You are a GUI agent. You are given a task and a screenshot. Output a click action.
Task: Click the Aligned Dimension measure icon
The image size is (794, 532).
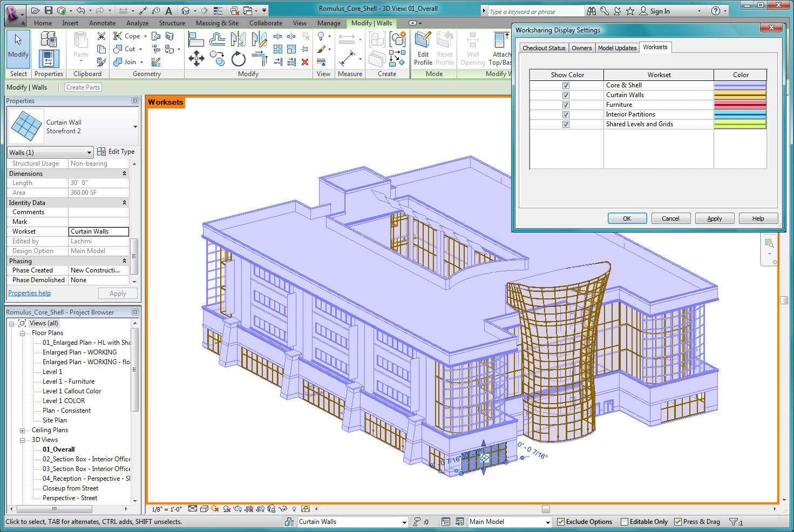coord(347,57)
